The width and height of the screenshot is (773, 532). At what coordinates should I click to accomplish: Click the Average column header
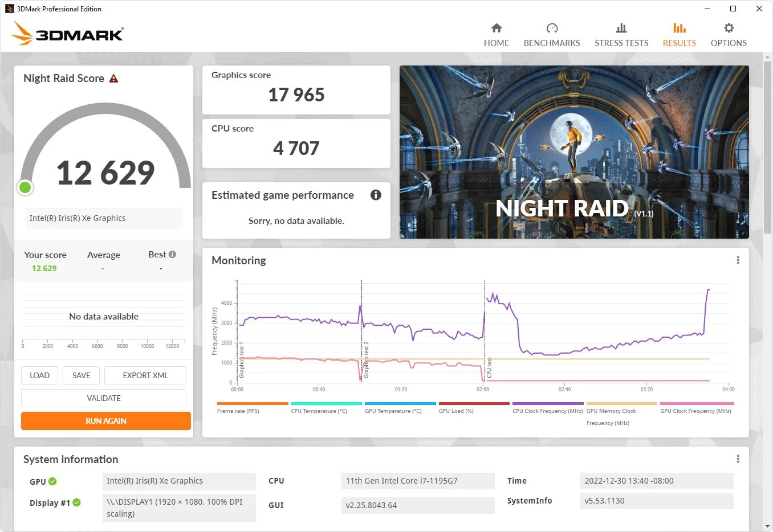pyautogui.click(x=104, y=255)
